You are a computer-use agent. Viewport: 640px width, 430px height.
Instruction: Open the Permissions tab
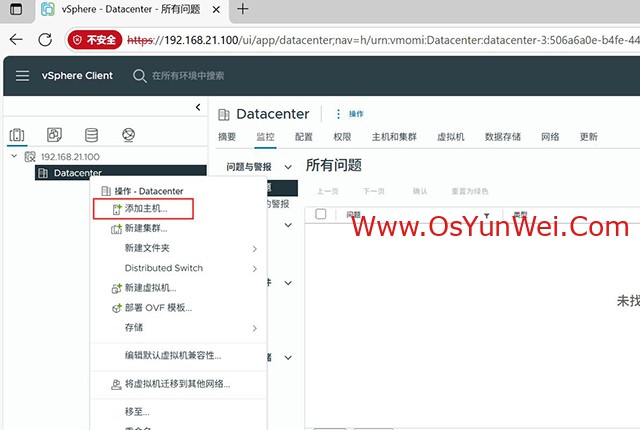[342, 137]
